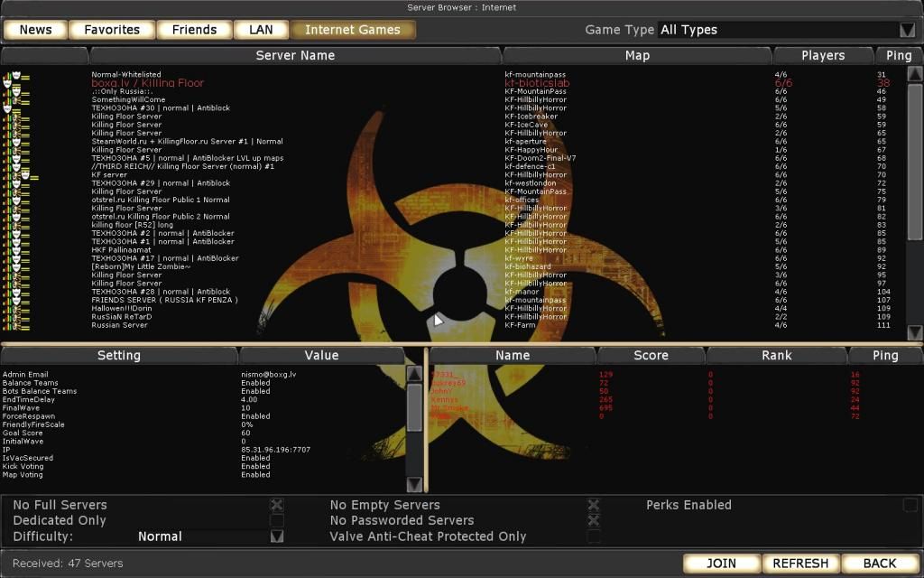Click the server list scroll up arrow
The width and height of the screenshot is (924, 578).
[915, 74]
